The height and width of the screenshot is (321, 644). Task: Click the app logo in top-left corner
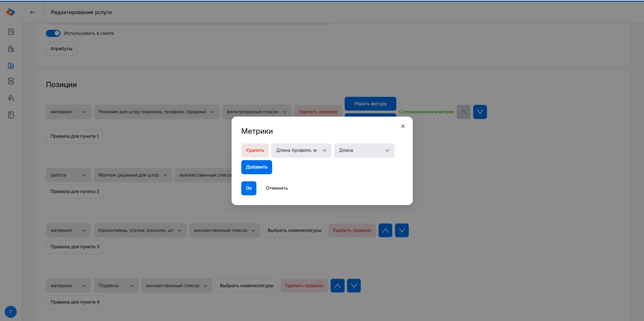click(x=11, y=12)
